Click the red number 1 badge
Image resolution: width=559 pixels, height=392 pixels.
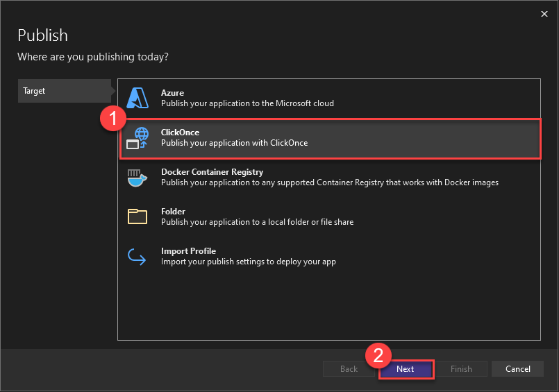click(x=112, y=118)
